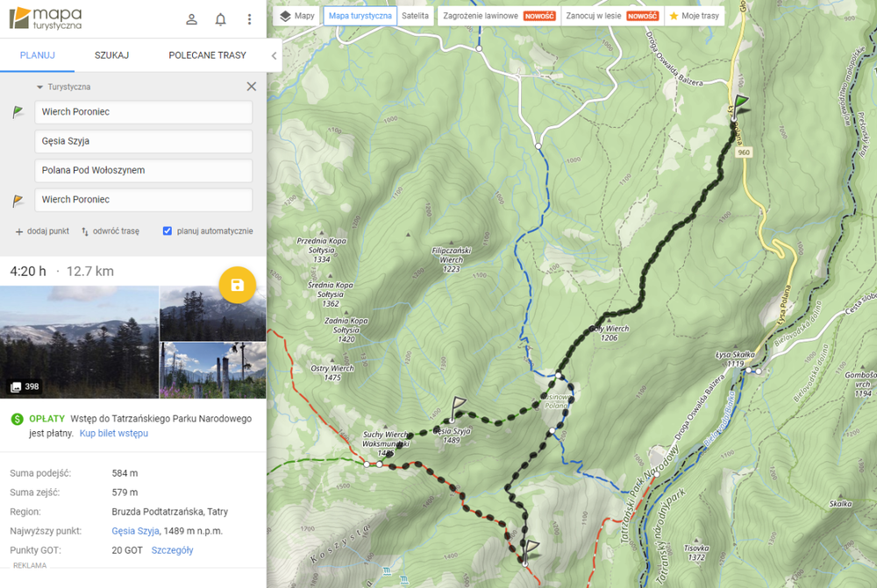
Task: Click the mapa turystyczna logo
Action: 46,18
